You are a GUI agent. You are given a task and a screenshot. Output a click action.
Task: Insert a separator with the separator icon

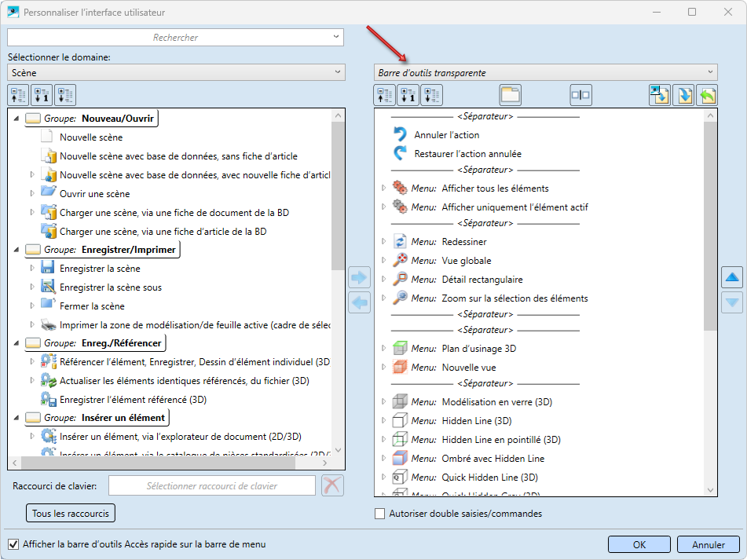[x=580, y=95]
